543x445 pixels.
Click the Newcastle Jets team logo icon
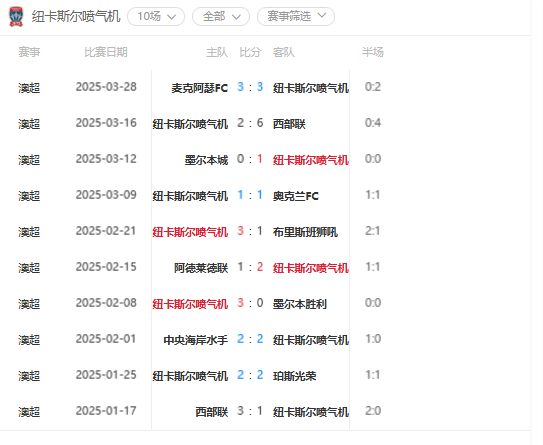pos(16,17)
